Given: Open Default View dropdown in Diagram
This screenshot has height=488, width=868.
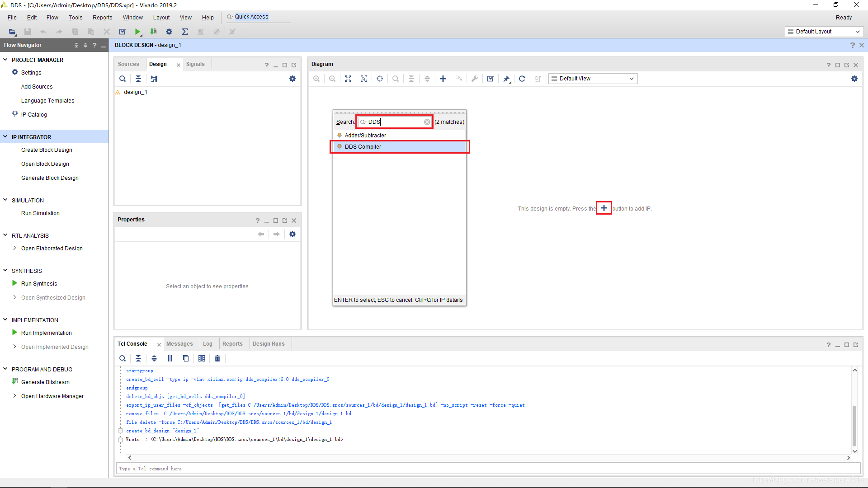Looking at the screenshot, I should 593,79.
